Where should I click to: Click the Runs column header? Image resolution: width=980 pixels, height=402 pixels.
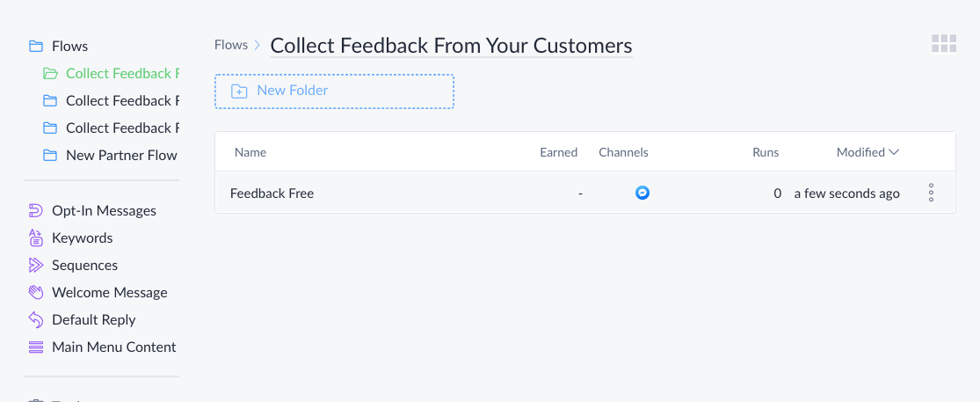(766, 152)
